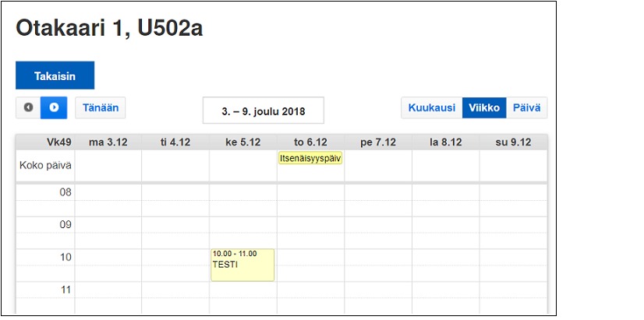
Task: Click the date range title 3. – 9. joulu 2018
Action: pos(263,111)
